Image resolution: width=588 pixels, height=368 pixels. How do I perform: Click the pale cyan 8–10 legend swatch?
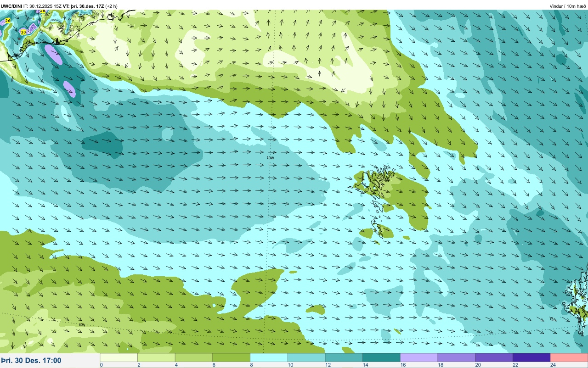[269, 357]
